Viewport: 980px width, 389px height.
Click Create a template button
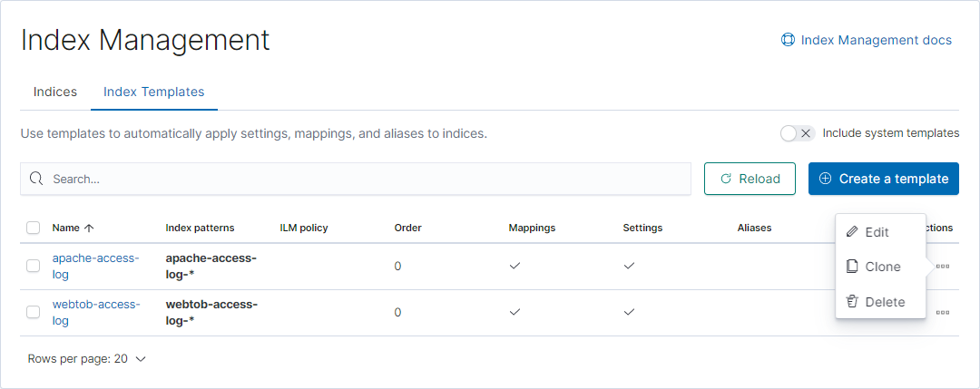coord(883,179)
